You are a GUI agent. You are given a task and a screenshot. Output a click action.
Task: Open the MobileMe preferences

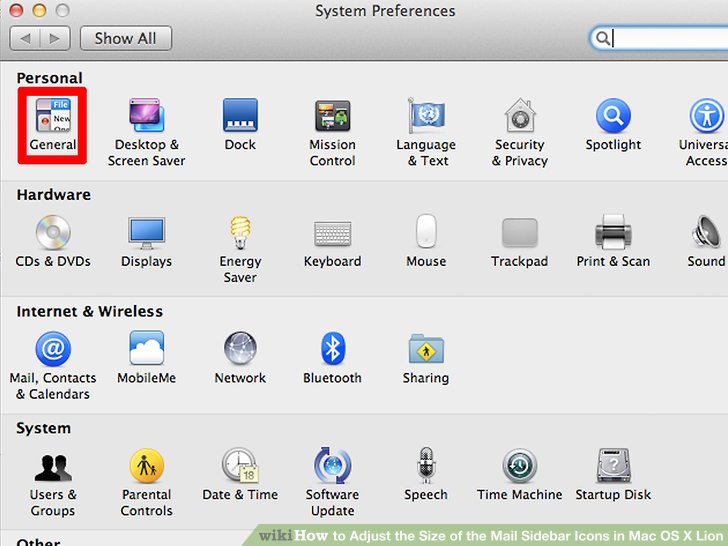click(x=147, y=358)
